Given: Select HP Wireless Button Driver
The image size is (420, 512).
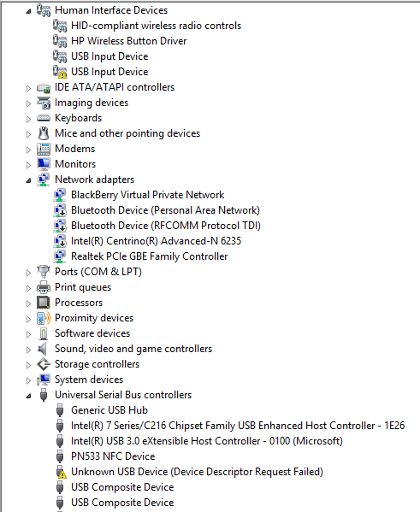Looking at the screenshot, I should [x=129, y=41].
